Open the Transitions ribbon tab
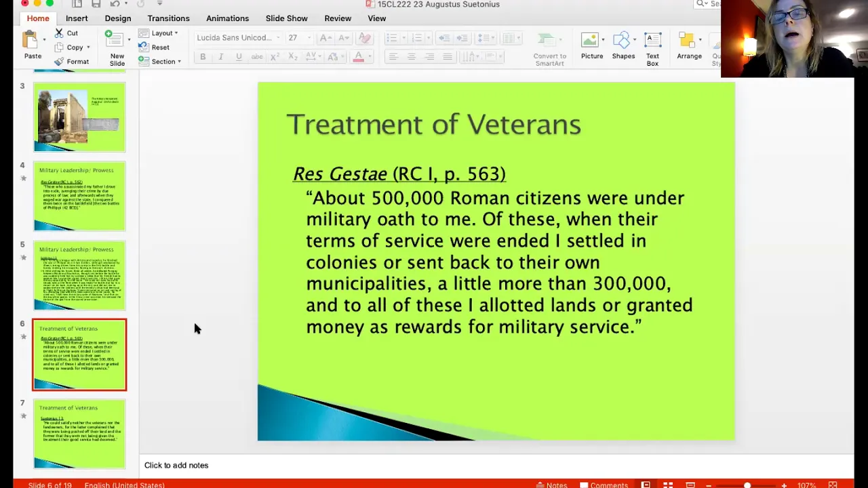 (168, 18)
